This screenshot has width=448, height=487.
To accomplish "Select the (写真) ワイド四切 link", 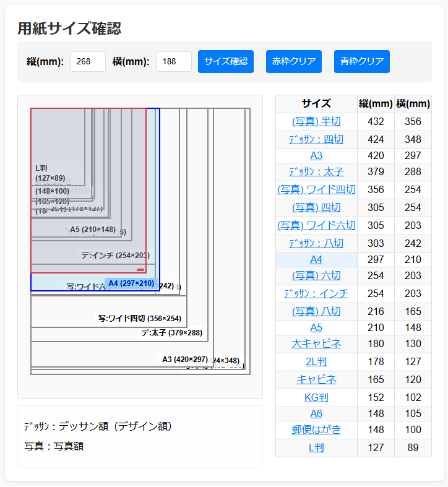I will tap(316, 190).
